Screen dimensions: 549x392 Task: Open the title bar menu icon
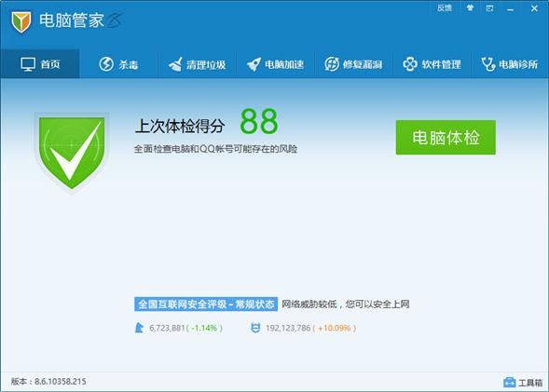click(490, 8)
